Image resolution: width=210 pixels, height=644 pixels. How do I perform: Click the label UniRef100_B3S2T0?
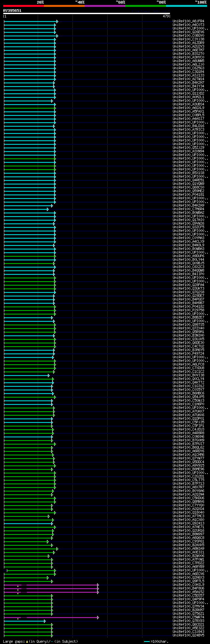pyautogui.click(x=188, y=54)
